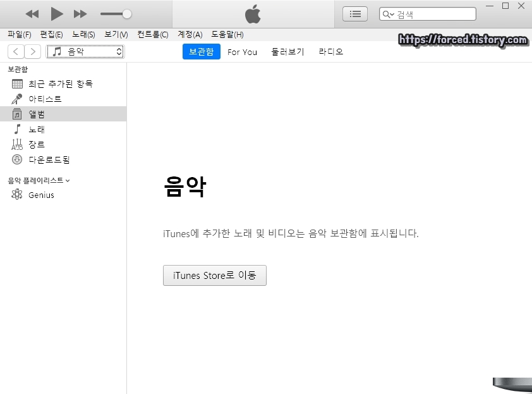Select 장르 label in the sidebar
The height and width of the screenshot is (394, 532).
[36, 144]
